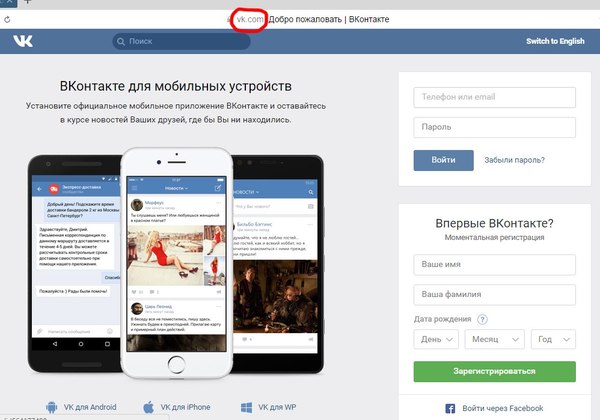Click the Телефон или email field

(494, 97)
